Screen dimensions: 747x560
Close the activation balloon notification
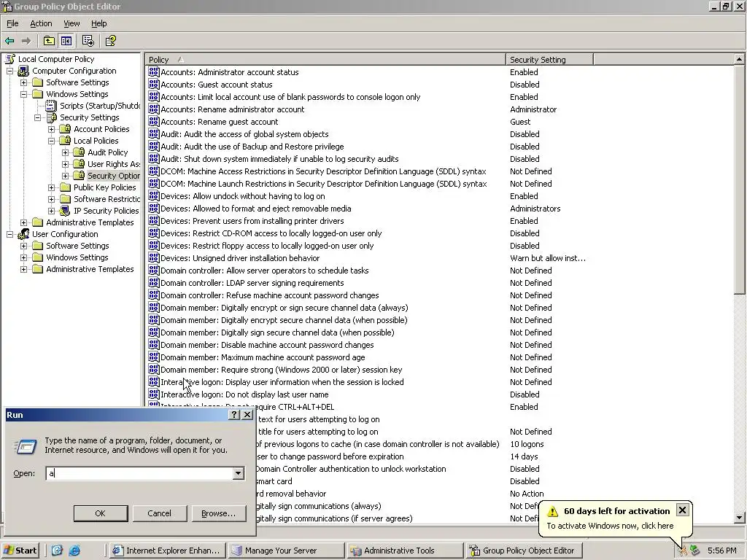coord(682,510)
